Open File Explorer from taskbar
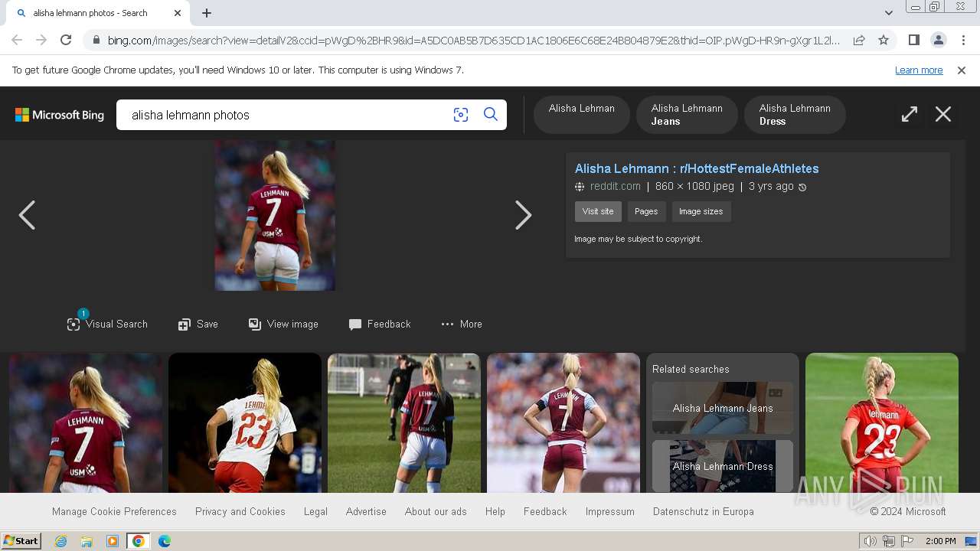 pyautogui.click(x=87, y=541)
